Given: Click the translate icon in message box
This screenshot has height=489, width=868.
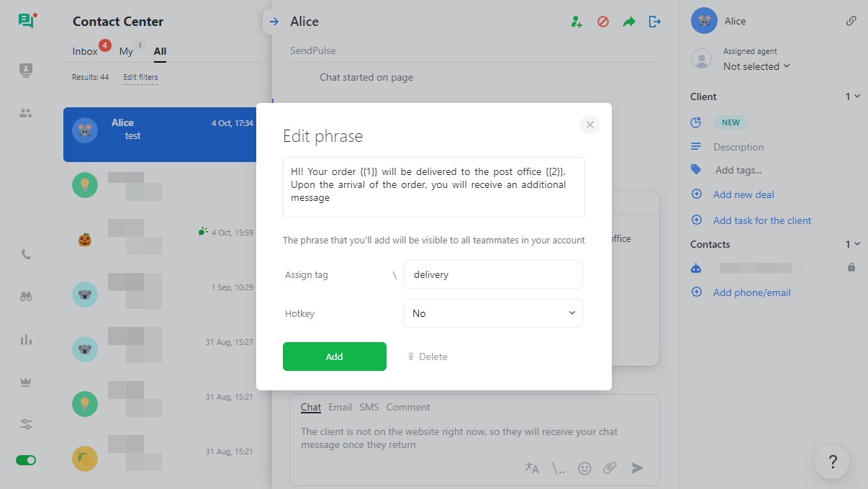Looking at the screenshot, I should (532, 468).
